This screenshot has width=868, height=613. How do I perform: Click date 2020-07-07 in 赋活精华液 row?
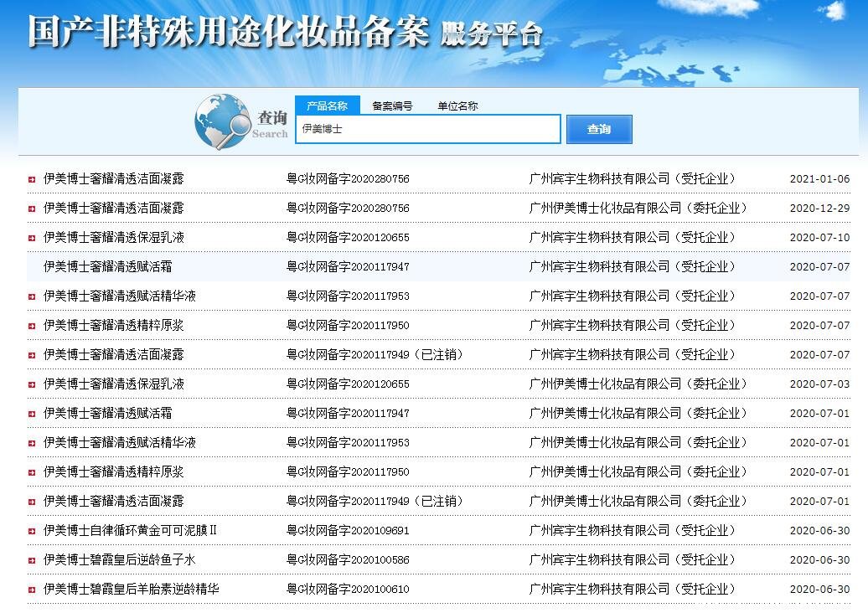pos(819,296)
